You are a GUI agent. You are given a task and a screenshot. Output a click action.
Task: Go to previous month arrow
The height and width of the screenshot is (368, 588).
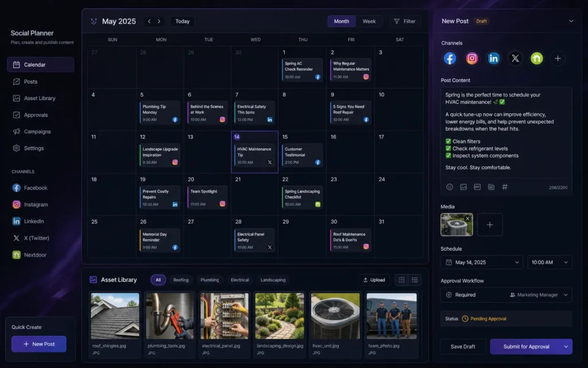149,21
